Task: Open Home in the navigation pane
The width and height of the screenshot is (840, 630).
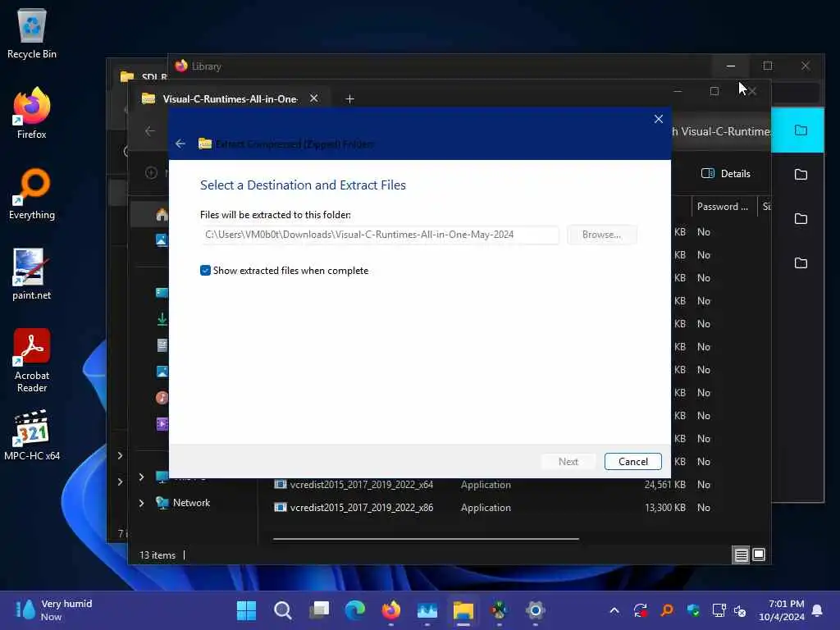Action: point(162,215)
